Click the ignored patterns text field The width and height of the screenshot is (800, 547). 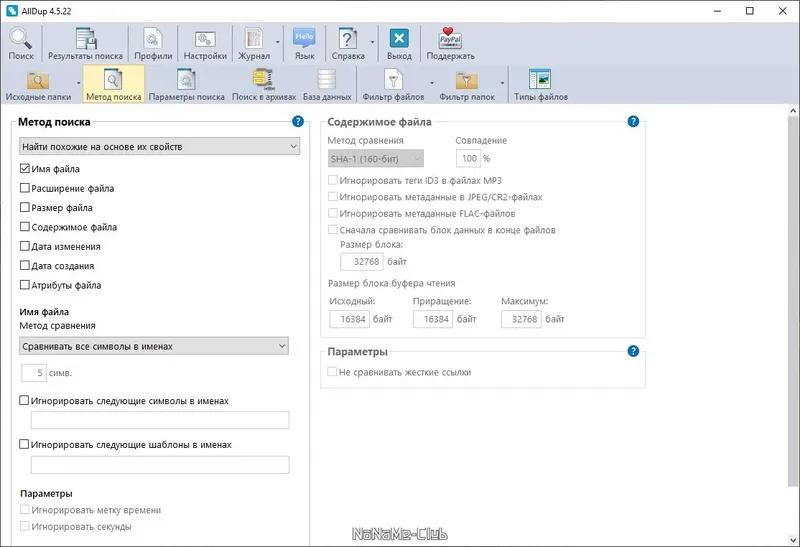(x=160, y=465)
